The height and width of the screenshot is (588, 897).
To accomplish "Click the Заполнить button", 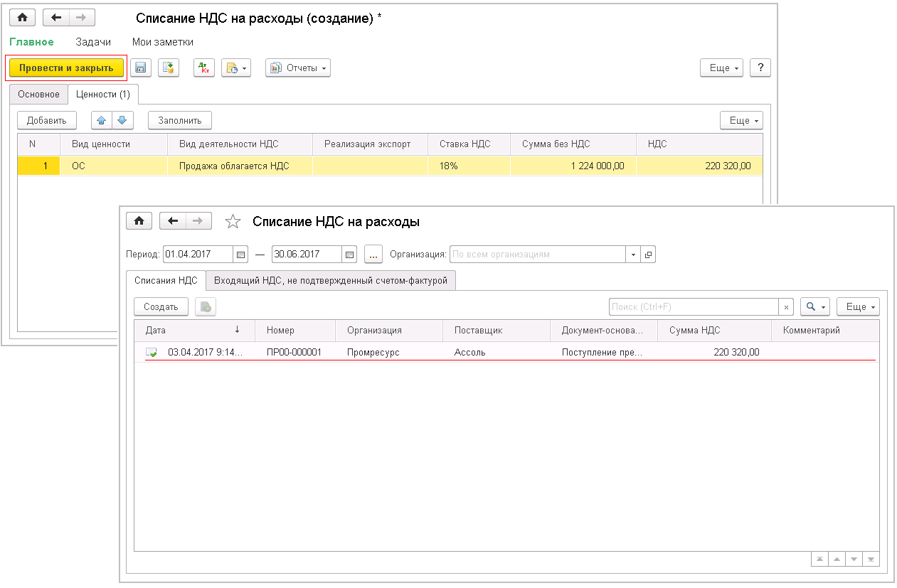I will click(180, 120).
